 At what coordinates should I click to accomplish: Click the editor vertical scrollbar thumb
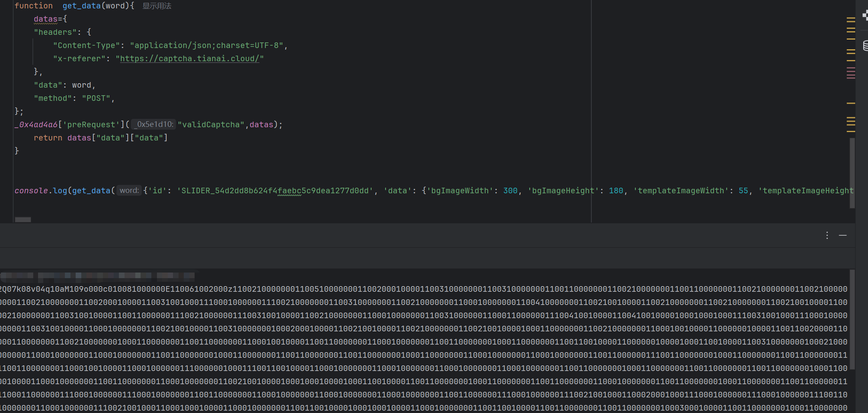pyautogui.click(x=852, y=172)
